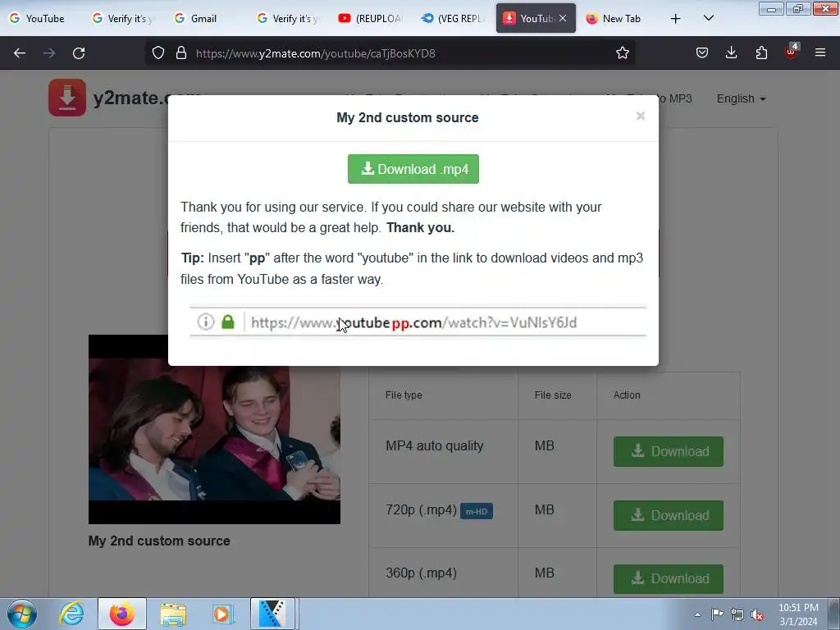Click the File size column header
Image resolution: width=840 pixels, height=630 pixels.
(553, 395)
